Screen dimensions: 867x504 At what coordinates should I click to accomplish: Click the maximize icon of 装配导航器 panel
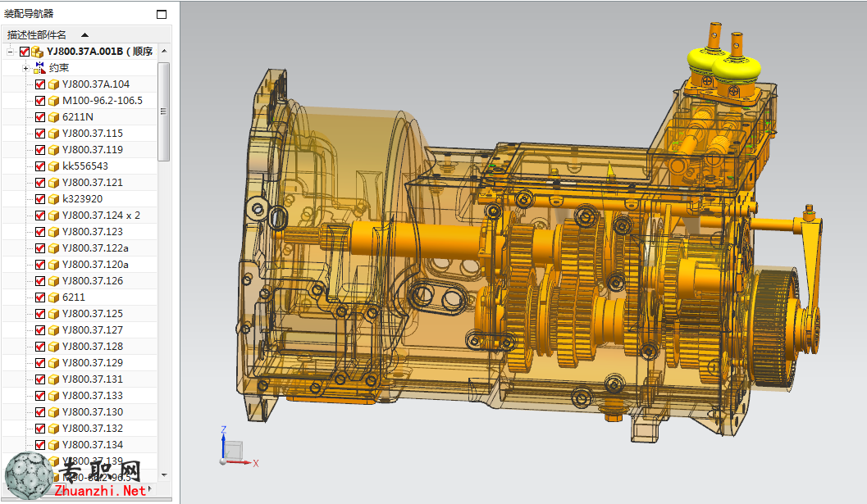click(162, 15)
